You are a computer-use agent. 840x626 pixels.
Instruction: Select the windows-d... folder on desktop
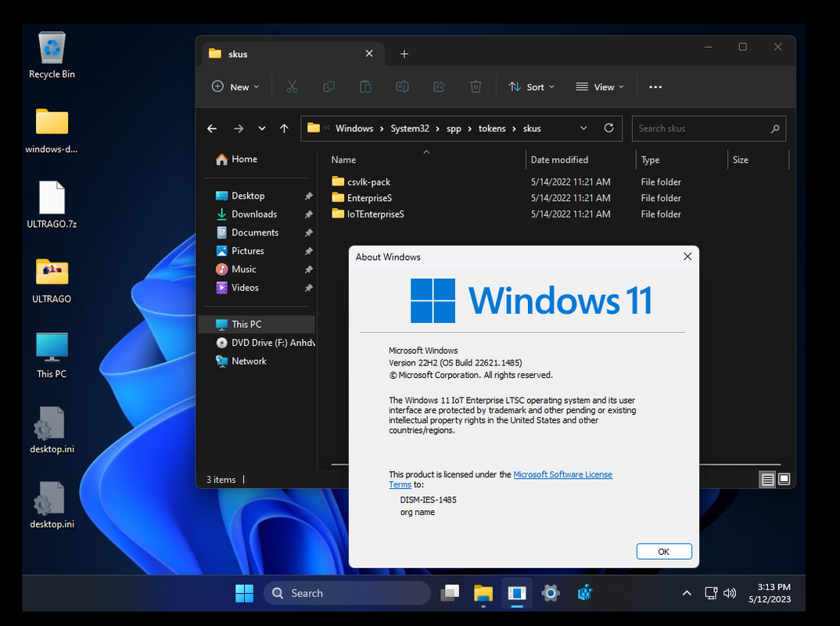point(52,130)
